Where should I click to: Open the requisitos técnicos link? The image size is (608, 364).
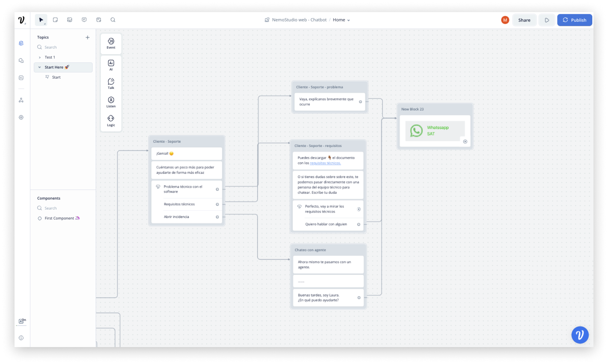325,163
